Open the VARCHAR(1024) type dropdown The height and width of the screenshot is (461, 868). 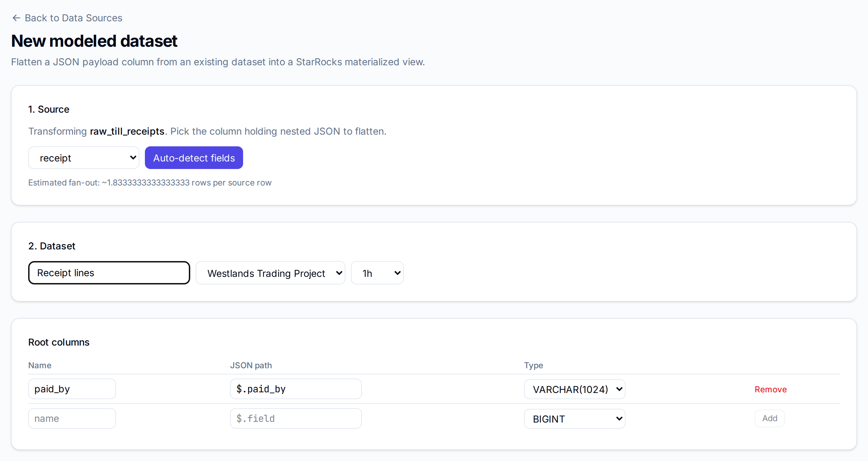click(x=575, y=389)
